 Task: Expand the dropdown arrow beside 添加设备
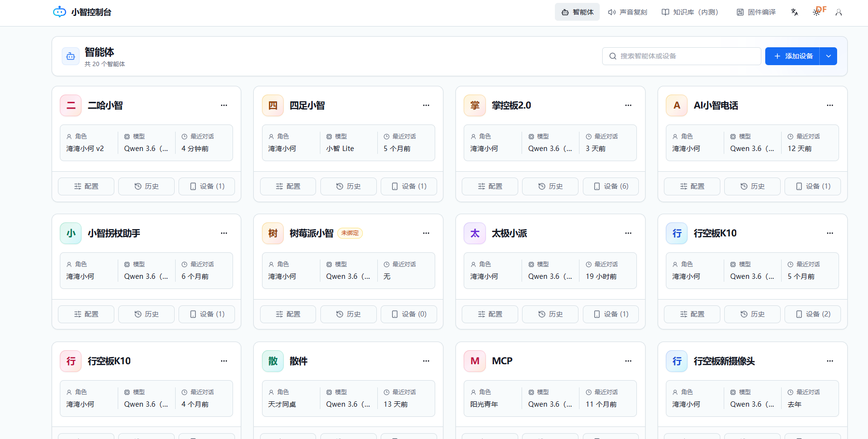828,56
